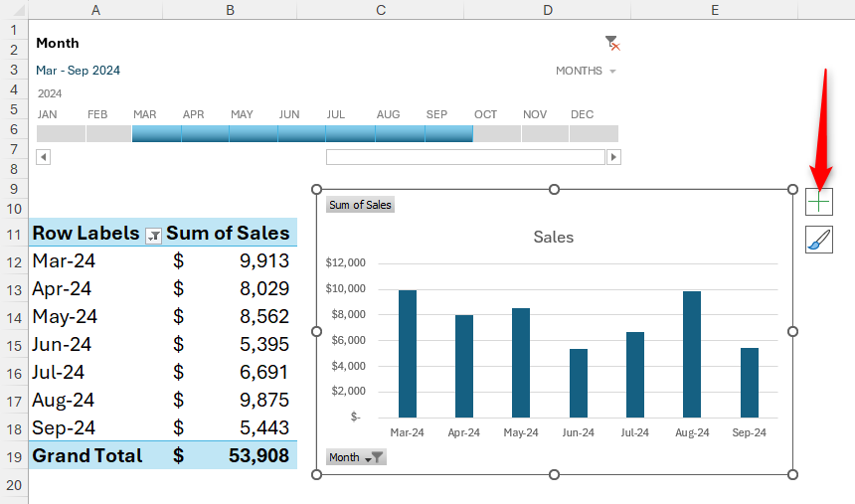Click the chart's bottom-center sizing handle
Viewport: 855px width, 504px height.
click(554, 474)
